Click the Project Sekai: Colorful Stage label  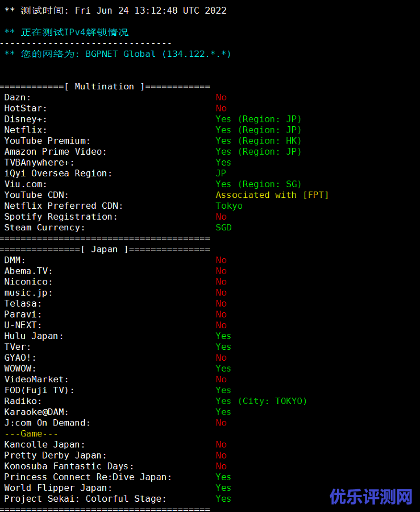85,499
